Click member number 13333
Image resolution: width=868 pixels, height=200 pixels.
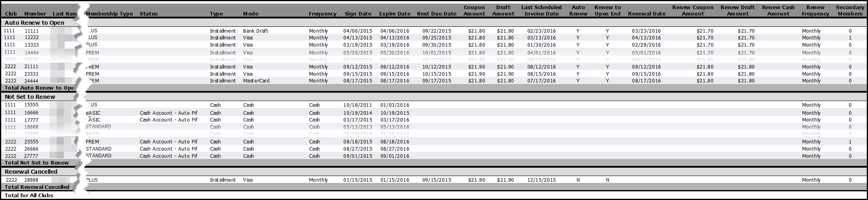tap(32, 45)
